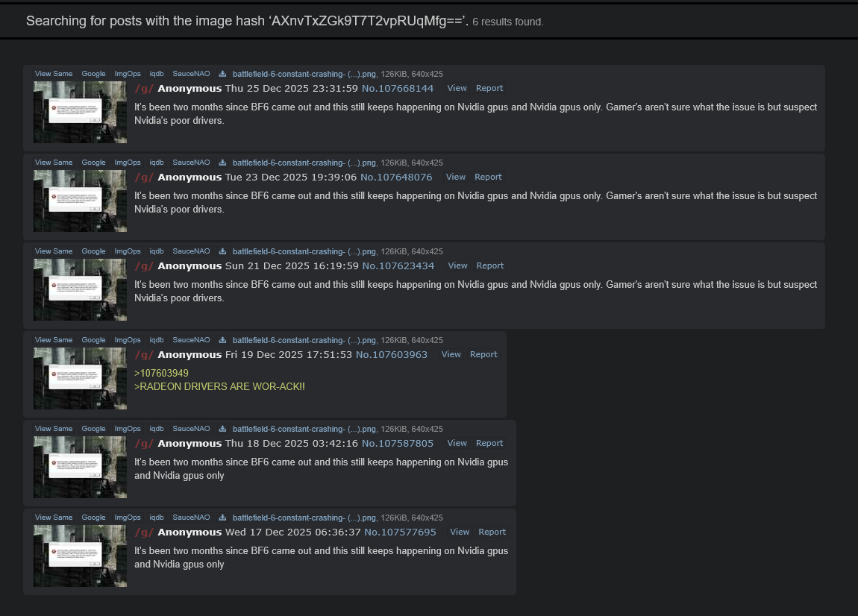Download image icon in post No.107577695
The width and height of the screenshot is (858, 616).
pyautogui.click(x=223, y=518)
